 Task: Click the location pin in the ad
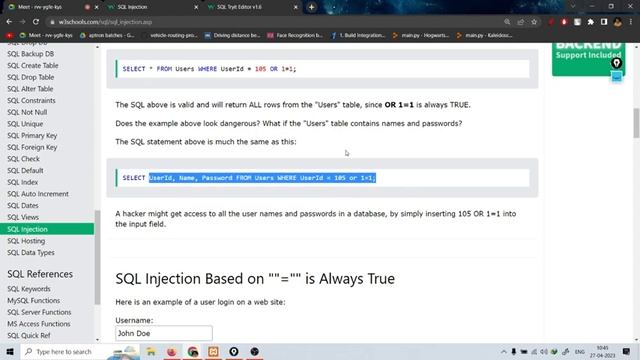(616, 63)
